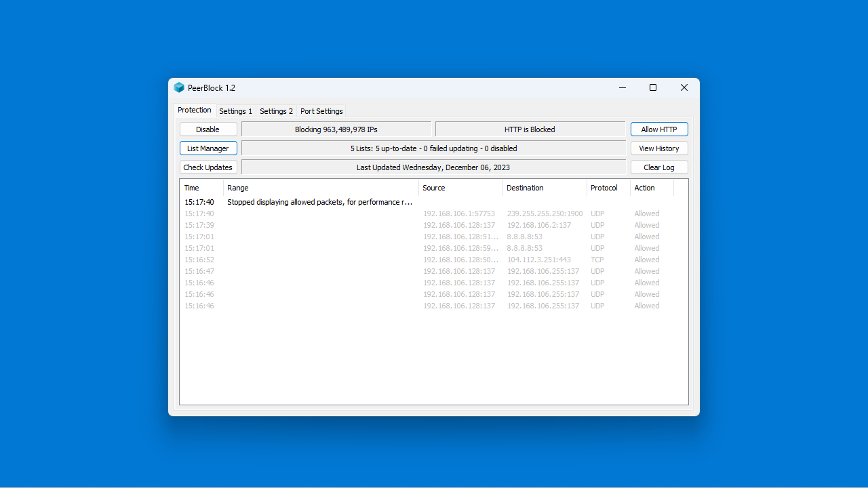Screen dimensions: 868x488
Task: Sort by the Range column header
Action: [321, 188]
